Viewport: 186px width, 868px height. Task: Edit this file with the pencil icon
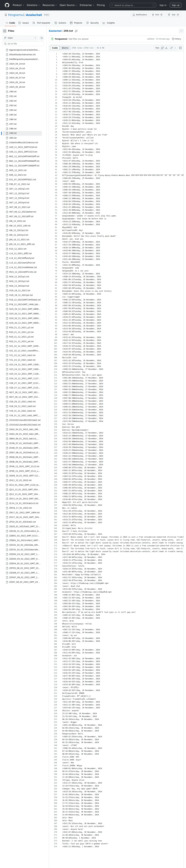point(172,48)
